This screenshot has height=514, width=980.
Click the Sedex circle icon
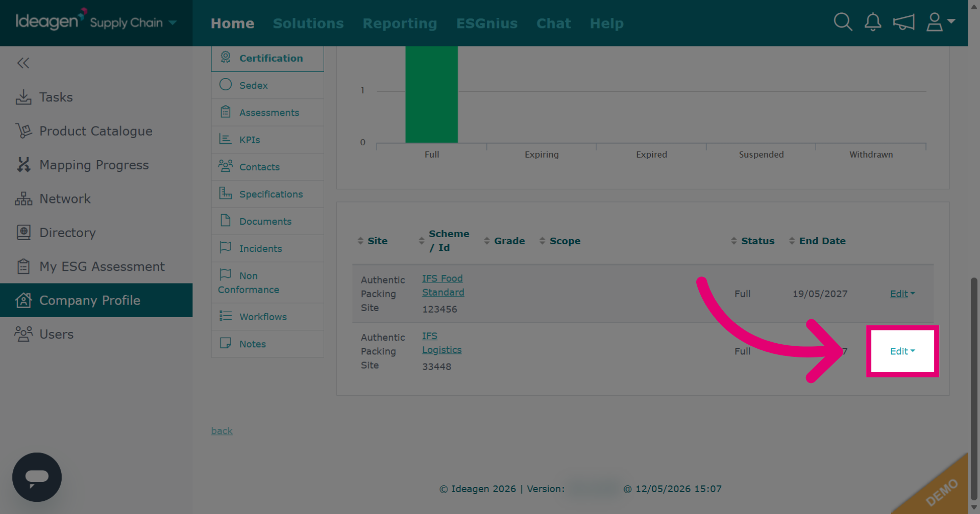coord(226,85)
